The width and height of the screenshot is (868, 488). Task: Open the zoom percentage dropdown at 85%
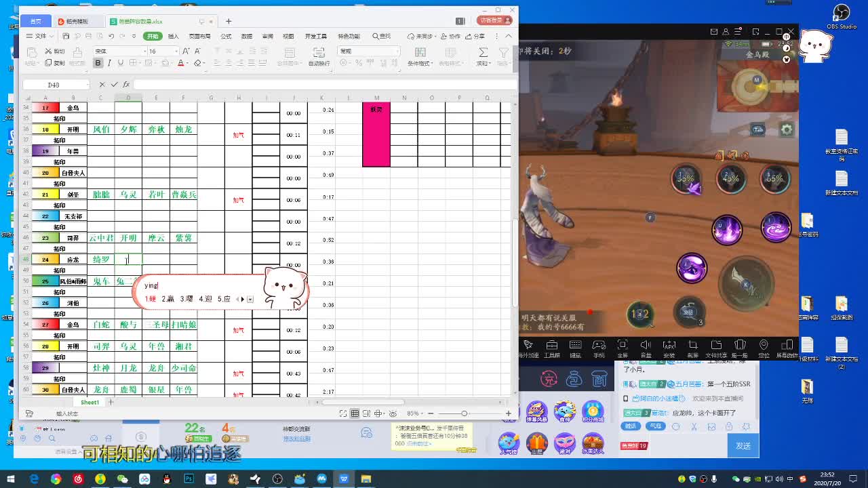pos(422,413)
